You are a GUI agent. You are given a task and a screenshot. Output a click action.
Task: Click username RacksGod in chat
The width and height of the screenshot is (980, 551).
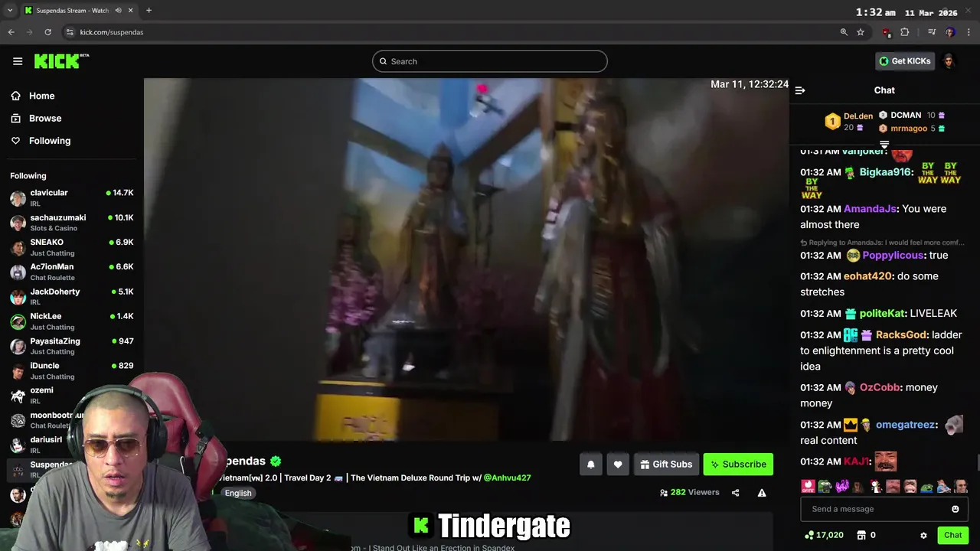(901, 335)
